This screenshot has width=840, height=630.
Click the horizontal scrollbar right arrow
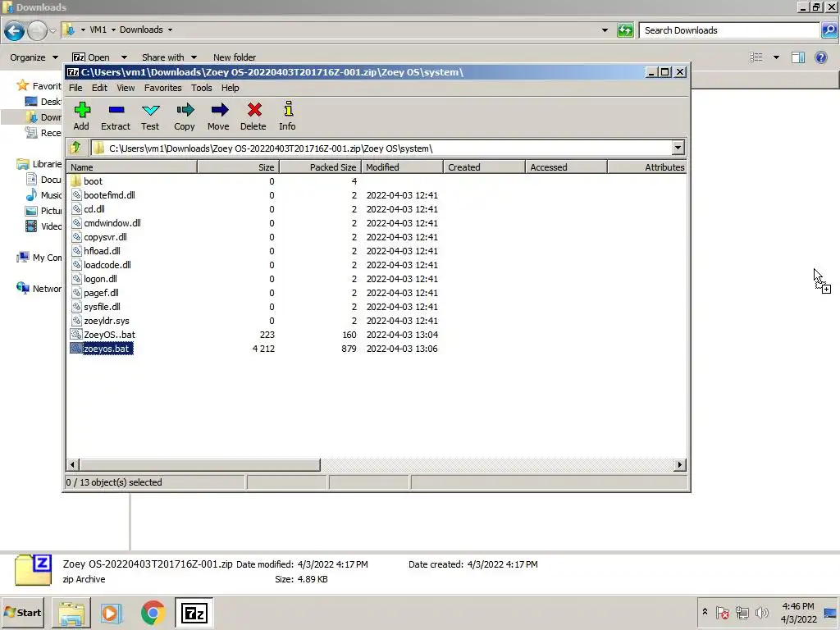(680, 464)
